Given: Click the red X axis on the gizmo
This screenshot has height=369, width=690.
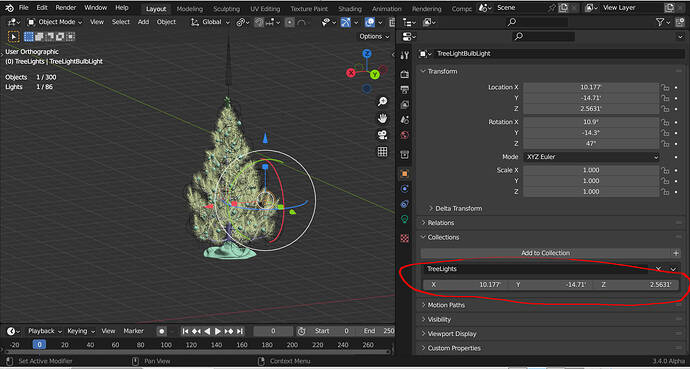Looking at the screenshot, I should point(351,73).
